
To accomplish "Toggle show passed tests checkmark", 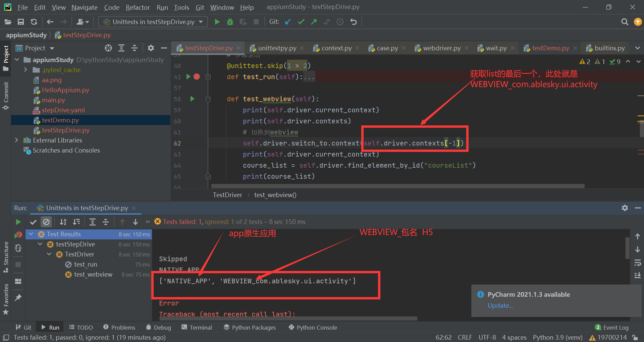I will [33, 222].
